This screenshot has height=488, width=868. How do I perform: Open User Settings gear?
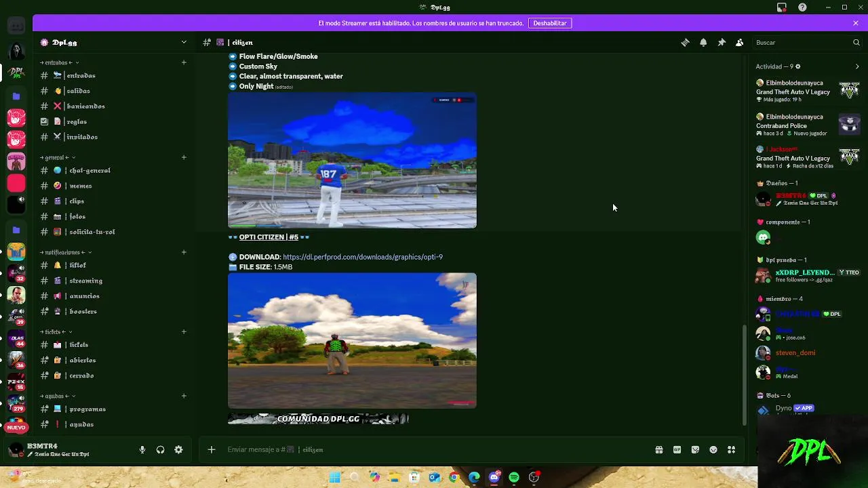pyautogui.click(x=178, y=449)
